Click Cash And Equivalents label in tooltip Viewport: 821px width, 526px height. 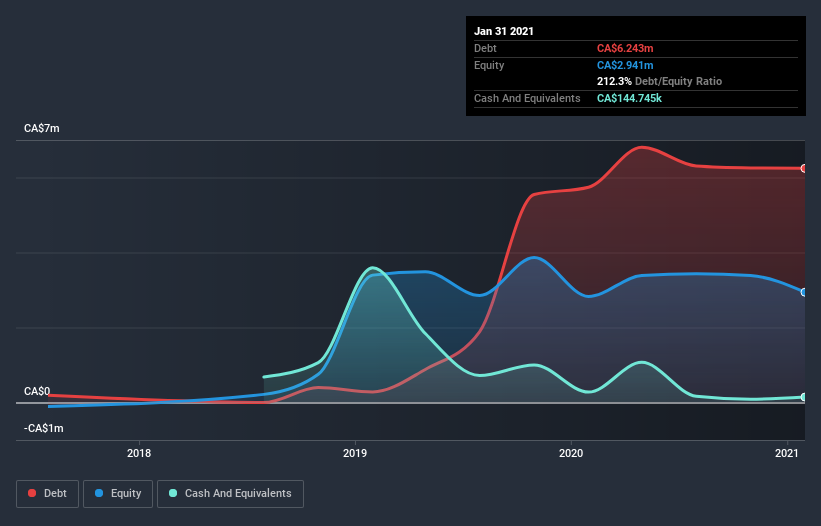(527, 98)
